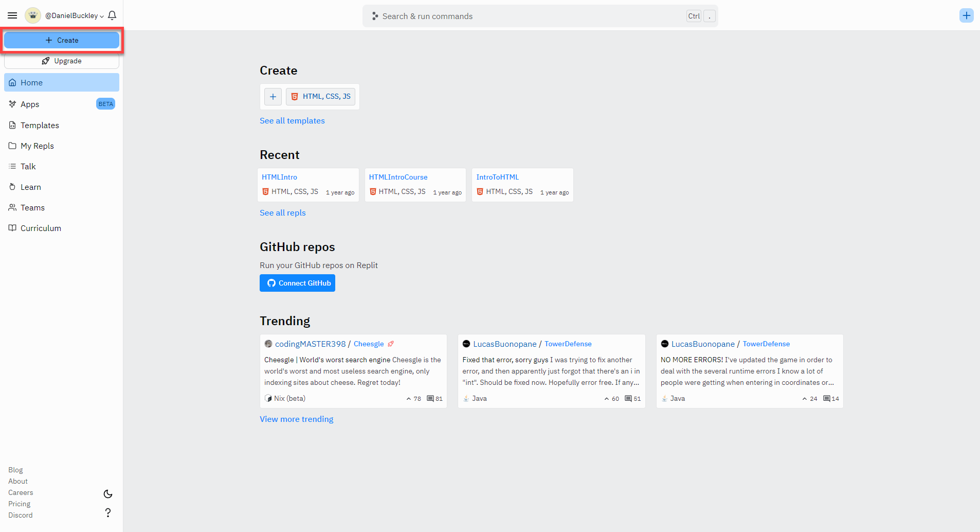Open Curriculum in the sidebar
This screenshot has width=980, height=532.
tap(62, 228)
